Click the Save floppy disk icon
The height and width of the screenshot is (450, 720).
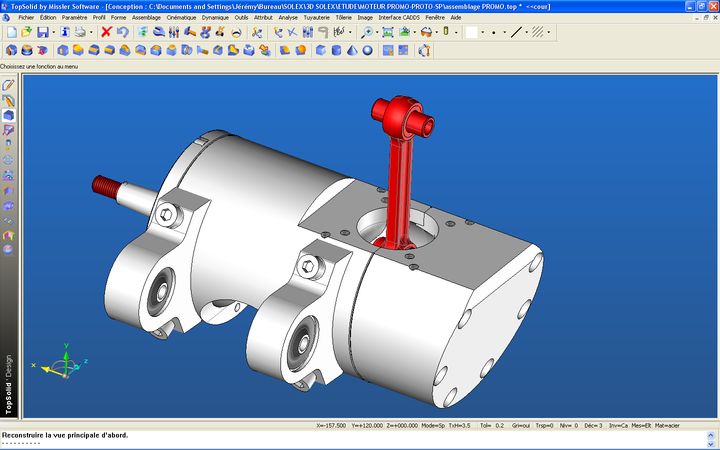coord(43,32)
